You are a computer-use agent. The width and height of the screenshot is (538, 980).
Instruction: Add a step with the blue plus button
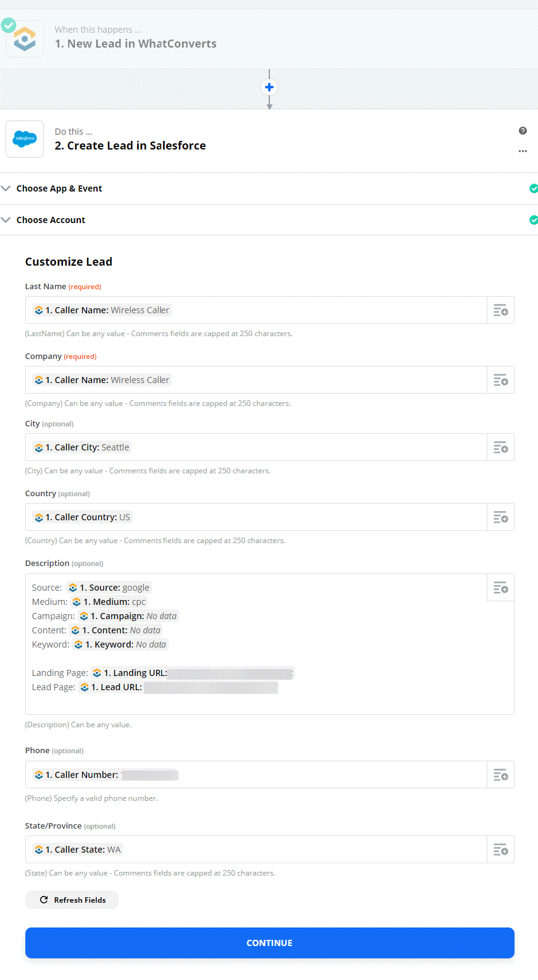point(269,87)
